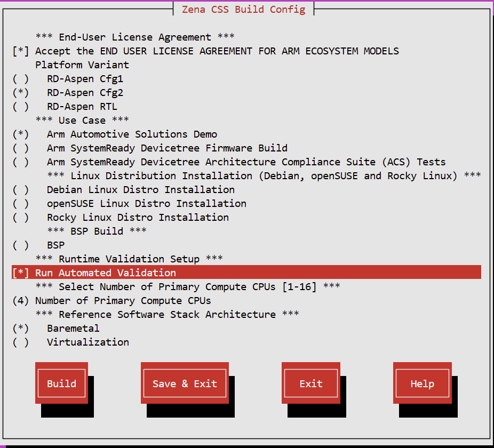Screen dimensions: 494x448
Task: Click the Select Number of Primary Compute CPUs header
Action: point(188,286)
